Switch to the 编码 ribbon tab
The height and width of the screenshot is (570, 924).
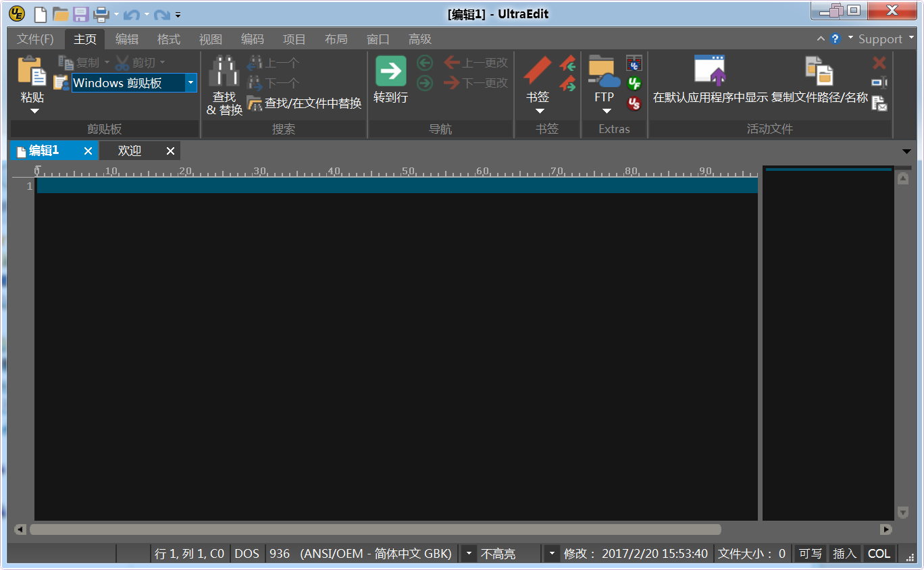coord(253,39)
